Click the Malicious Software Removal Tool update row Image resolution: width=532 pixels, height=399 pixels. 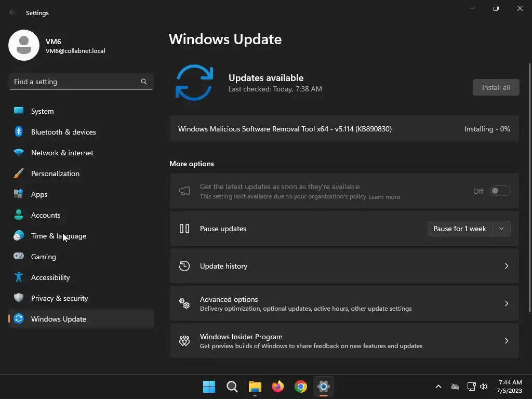pos(344,129)
